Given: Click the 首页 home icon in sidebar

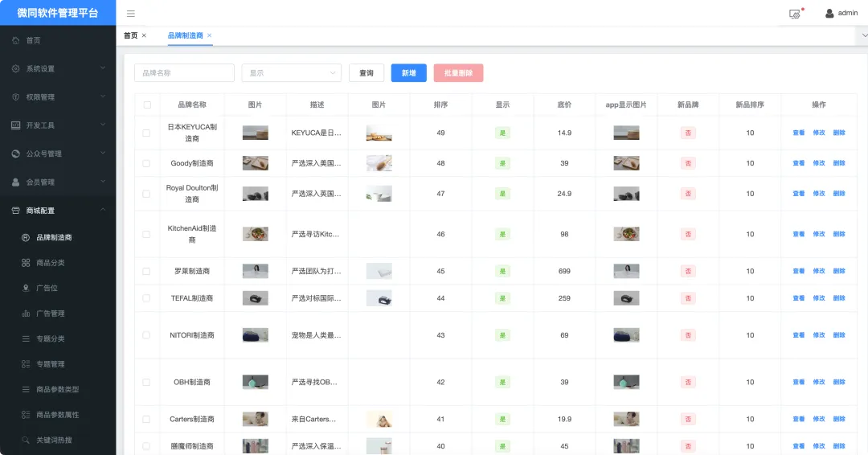Looking at the screenshot, I should coord(15,40).
